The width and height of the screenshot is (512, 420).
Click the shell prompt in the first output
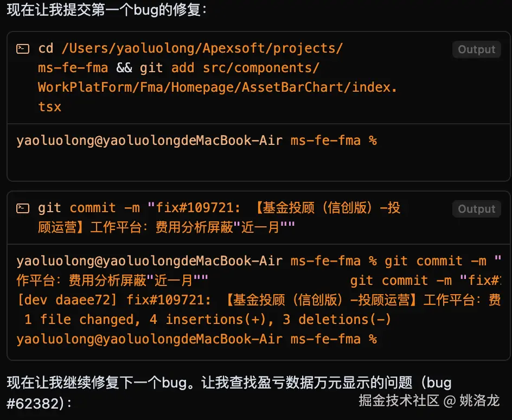[196, 141]
